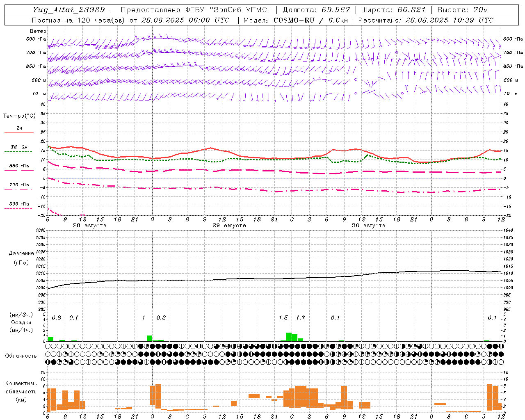
Task: Select the 700 гПа temperature legend line sample
Action: pyautogui.click(x=18, y=190)
